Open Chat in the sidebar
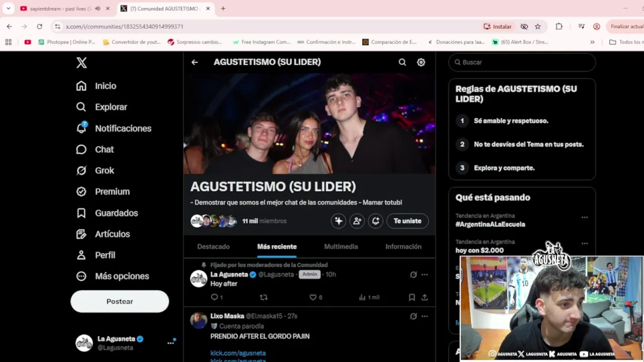The width and height of the screenshot is (644, 362). pyautogui.click(x=95, y=149)
